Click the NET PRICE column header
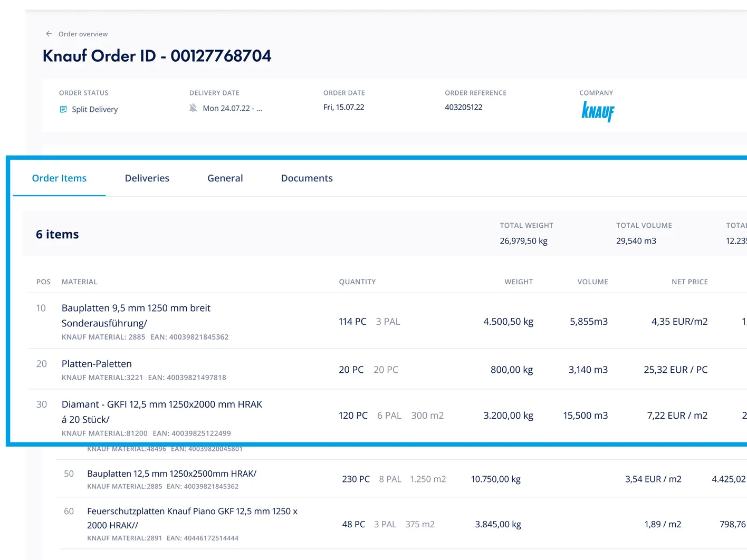Image resolution: width=747 pixels, height=560 pixels. (x=690, y=282)
